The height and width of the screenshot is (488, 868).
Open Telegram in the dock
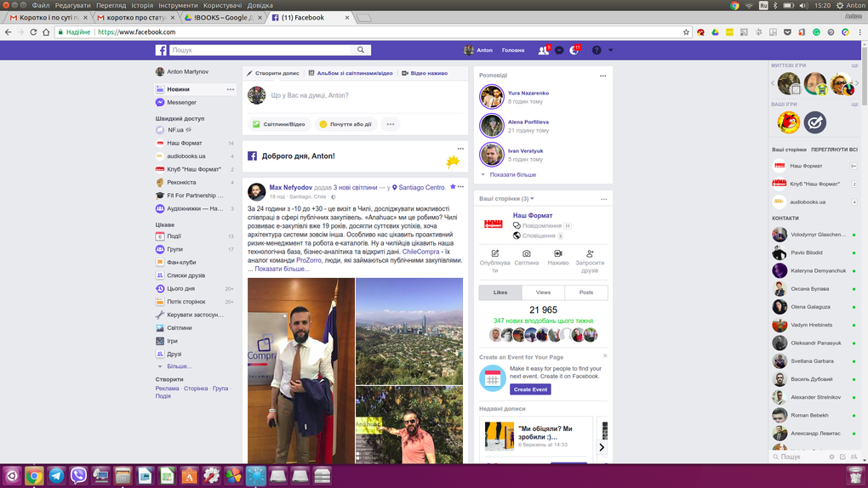point(56,476)
